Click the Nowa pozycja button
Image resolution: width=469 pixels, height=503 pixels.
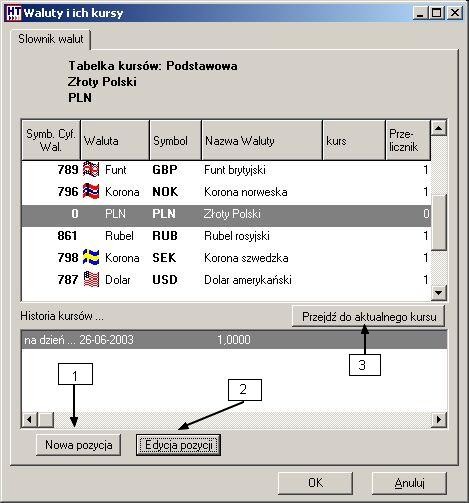coord(78,445)
